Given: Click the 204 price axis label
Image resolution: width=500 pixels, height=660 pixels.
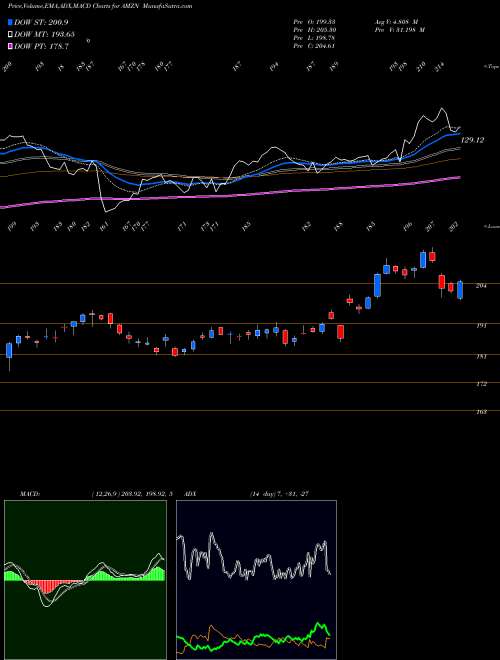Looking at the screenshot, I should pyautogui.click(x=481, y=286).
